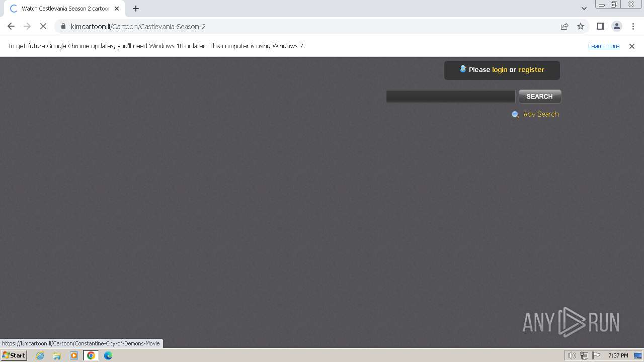Viewport: 644px width, 362px height.
Task: Open the Windows Start menu
Action: pos(14,355)
